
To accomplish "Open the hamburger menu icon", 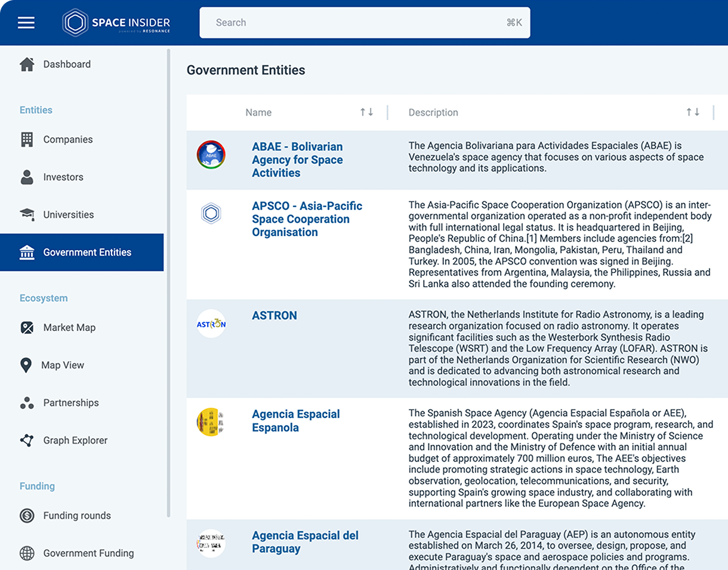I will (26, 23).
